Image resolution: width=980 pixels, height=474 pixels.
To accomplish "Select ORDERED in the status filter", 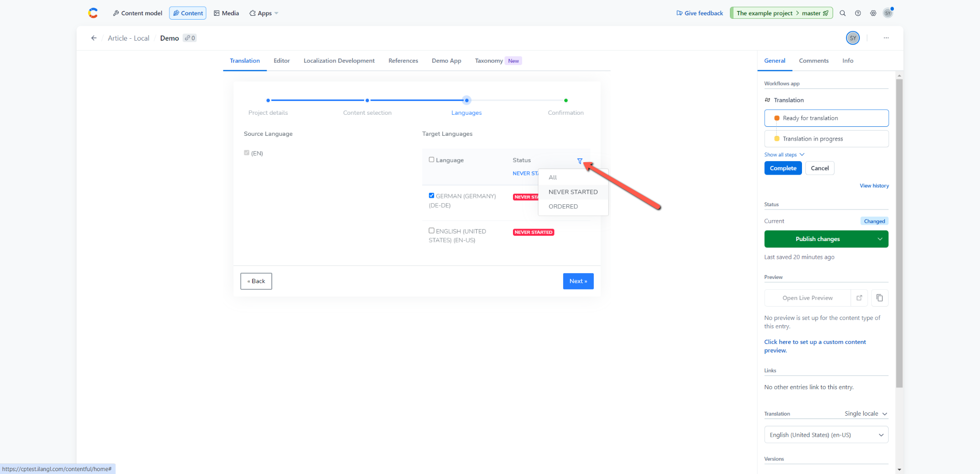I will 573,207.
